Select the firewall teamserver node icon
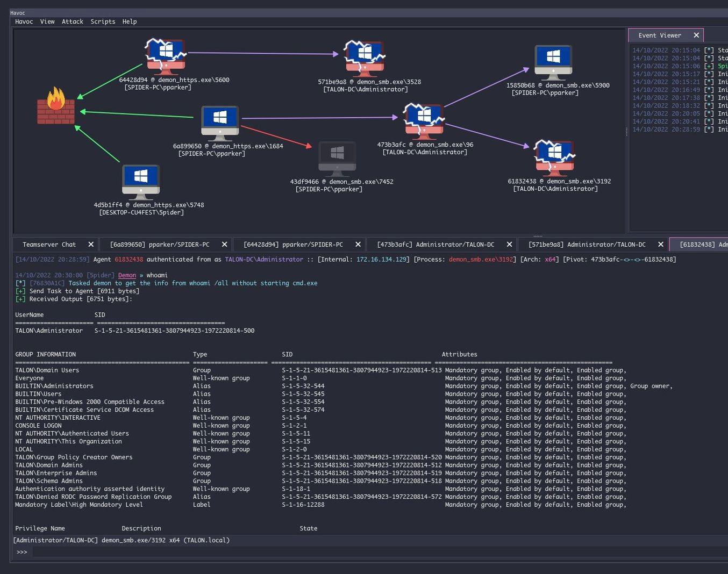The height and width of the screenshot is (574, 728). click(56, 106)
